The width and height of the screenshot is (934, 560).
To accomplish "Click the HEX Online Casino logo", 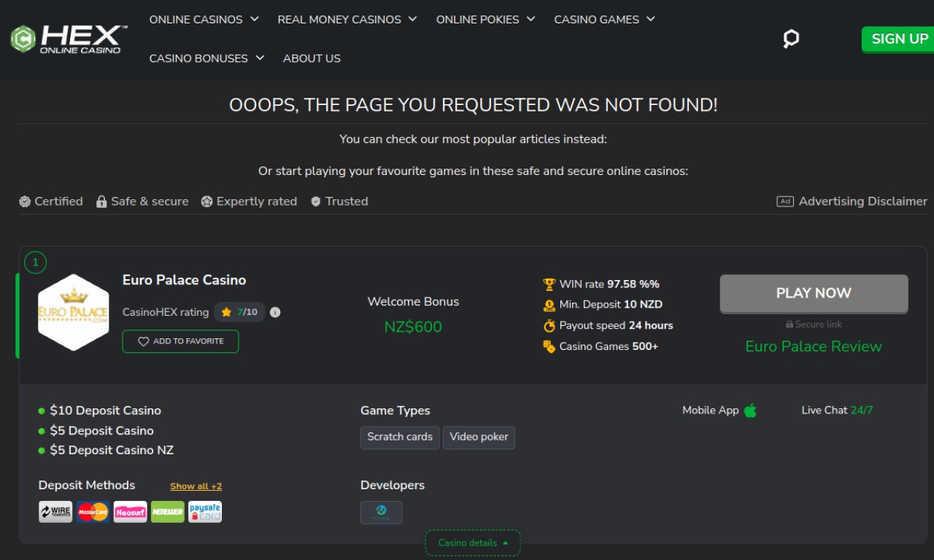I will coord(69,39).
